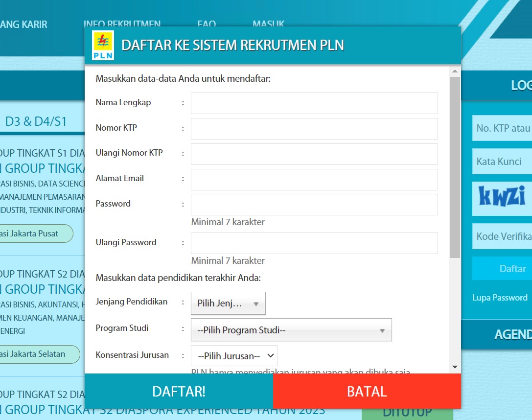This screenshot has height=420, width=532.
Task: Click the Nama Lengkap input field
Action: [314, 103]
